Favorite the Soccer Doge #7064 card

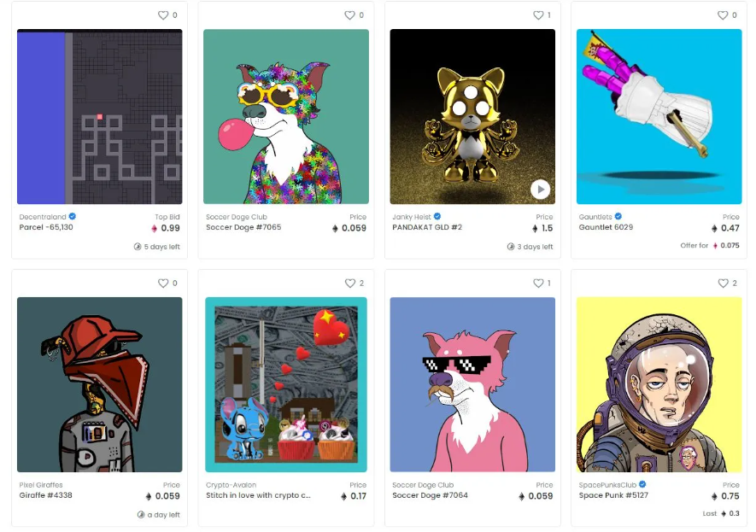coord(538,284)
